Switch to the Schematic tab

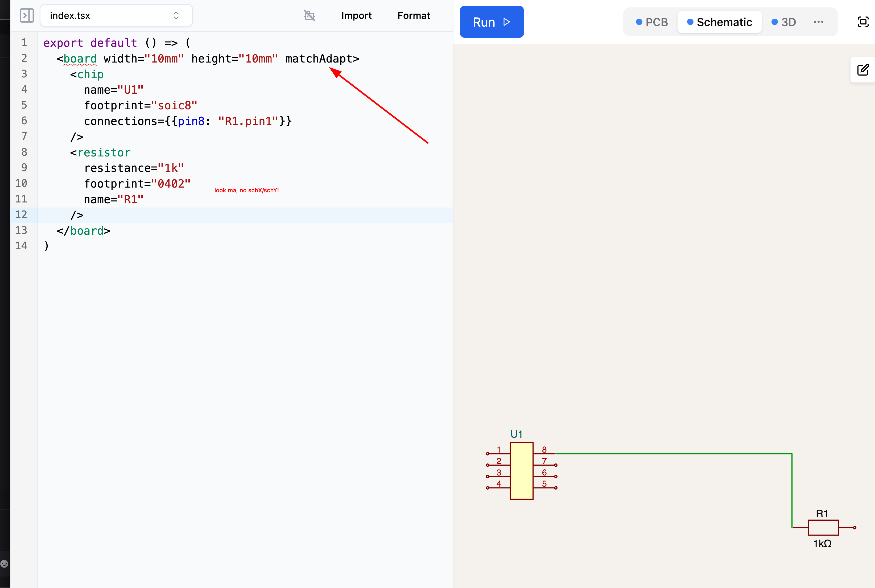pos(719,22)
